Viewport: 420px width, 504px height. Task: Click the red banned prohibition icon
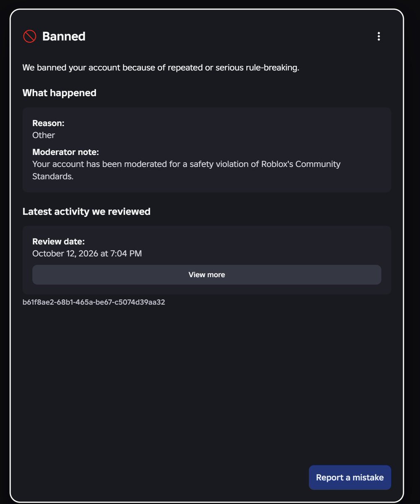[x=29, y=37]
